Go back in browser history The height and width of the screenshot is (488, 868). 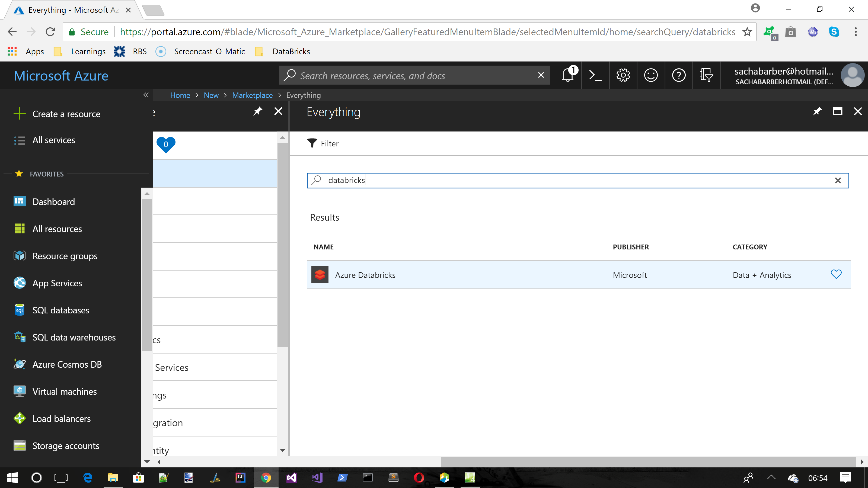coord(12,32)
